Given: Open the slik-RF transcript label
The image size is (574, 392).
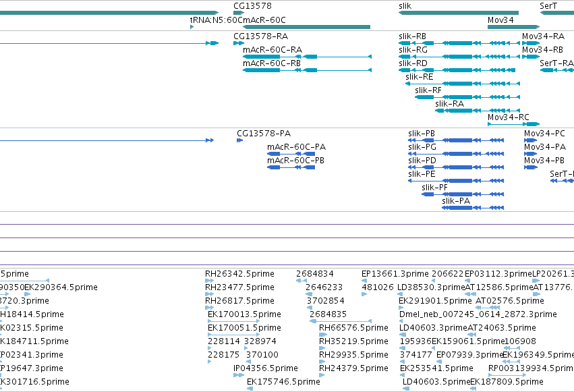Looking at the screenshot, I should click(428, 90).
